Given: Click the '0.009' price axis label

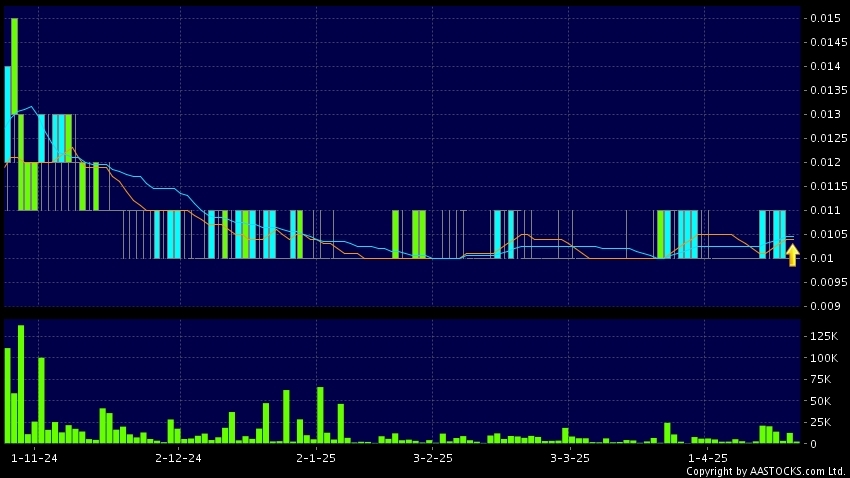Looking at the screenshot, I should [x=825, y=306].
